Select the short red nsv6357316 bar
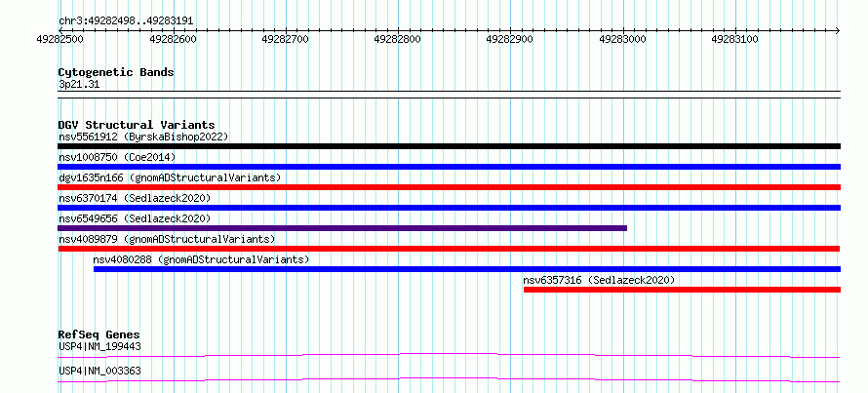Viewport: 868px width, 393px height. coord(681,290)
